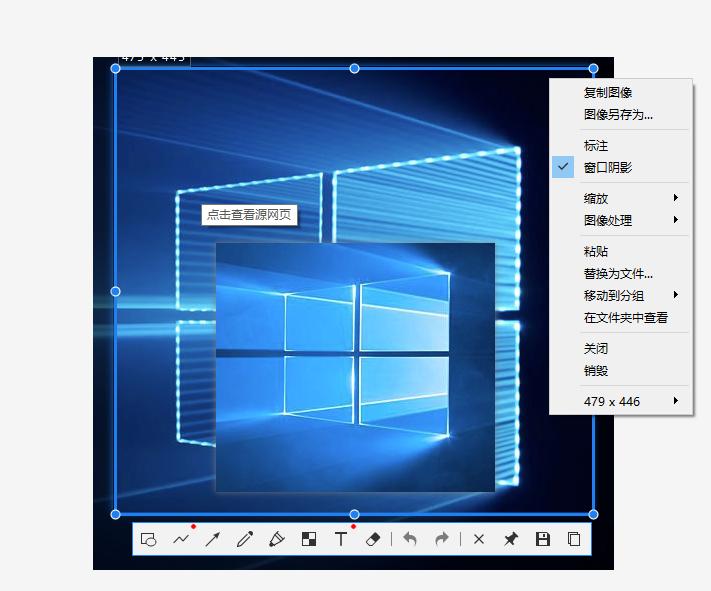Expand the 图像处理 submenu
Image resolution: width=711 pixels, height=591 pixels.
621,220
